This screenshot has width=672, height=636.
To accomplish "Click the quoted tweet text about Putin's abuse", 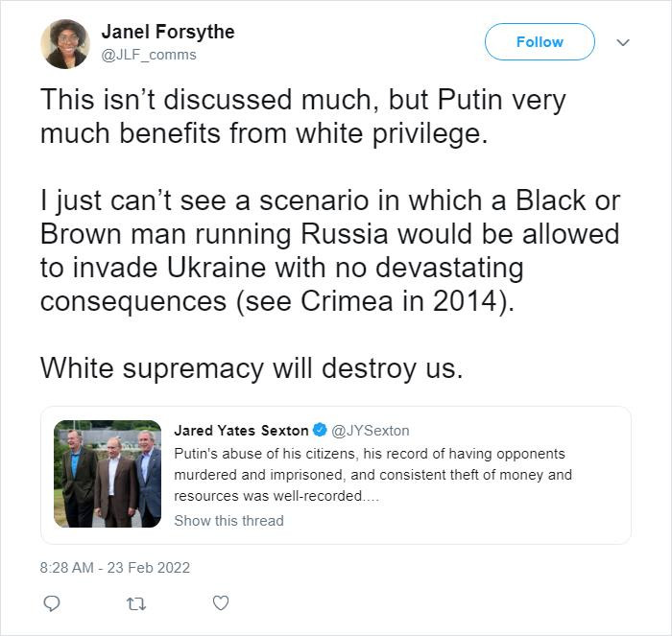I will coord(372,475).
